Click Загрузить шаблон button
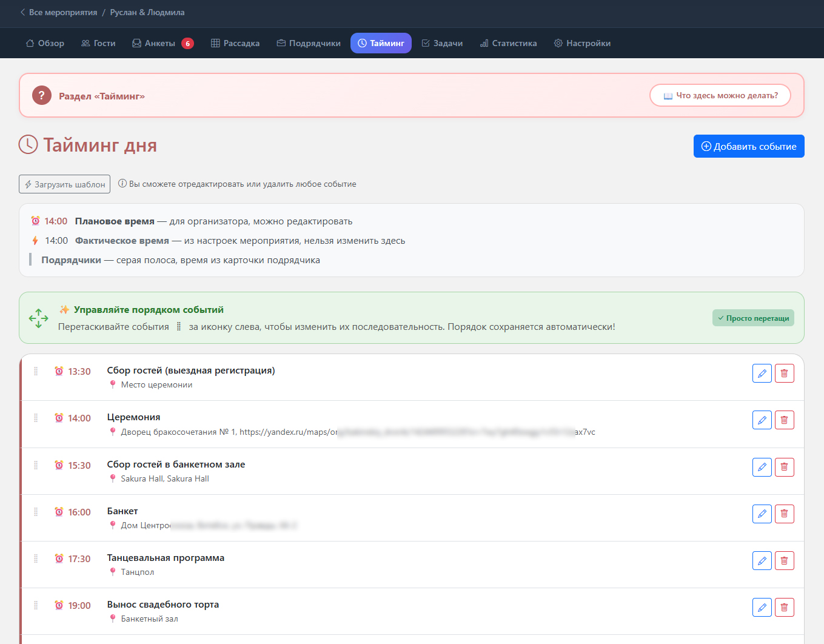The height and width of the screenshot is (644, 824). pos(64,184)
